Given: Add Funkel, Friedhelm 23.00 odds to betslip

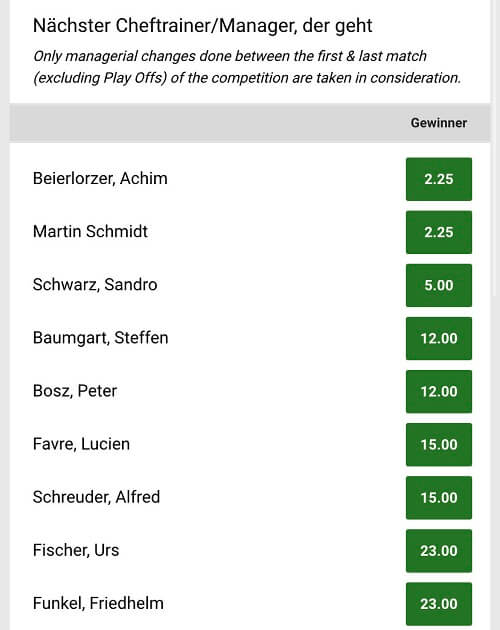Looking at the screenshot, I should 439,603.
